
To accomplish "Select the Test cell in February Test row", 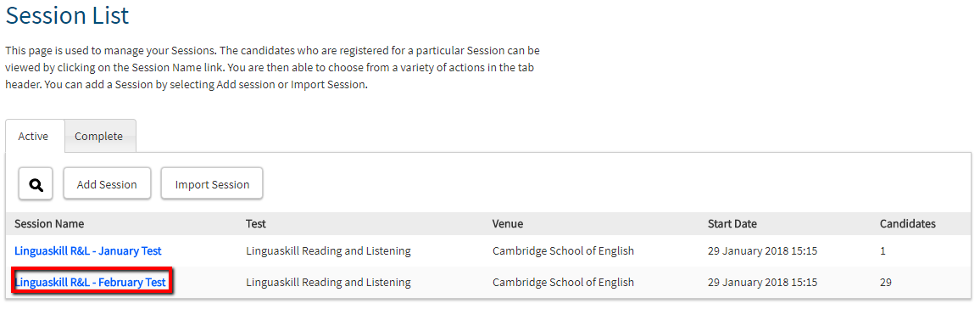I will (328, 282).
